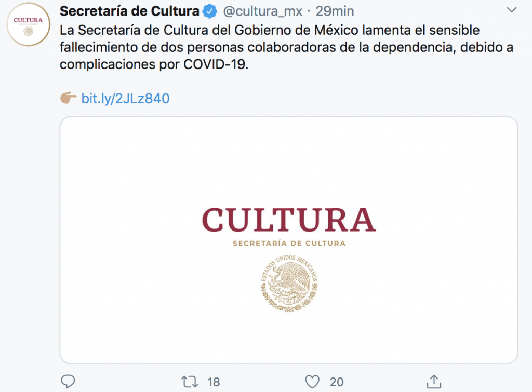532x392 pixels.
Task: Click the gold SECRETARÍA DE CULTURA subtitle
Action: tap(289, 243)
